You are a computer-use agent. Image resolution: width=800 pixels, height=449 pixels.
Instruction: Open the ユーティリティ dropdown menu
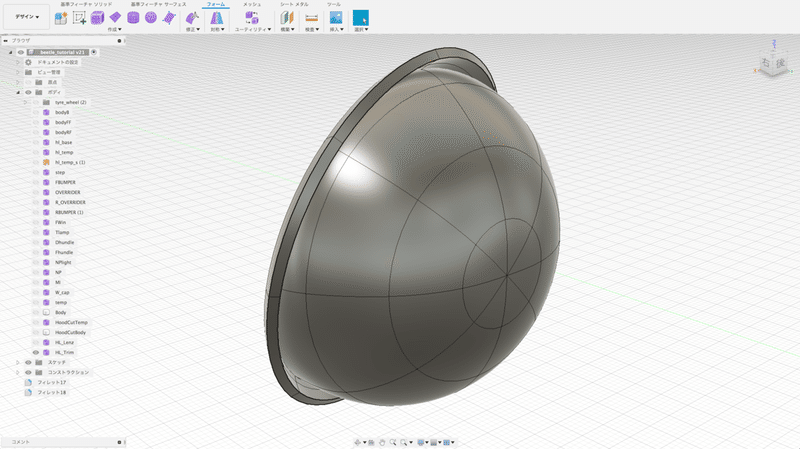click(x=253, y=30)
